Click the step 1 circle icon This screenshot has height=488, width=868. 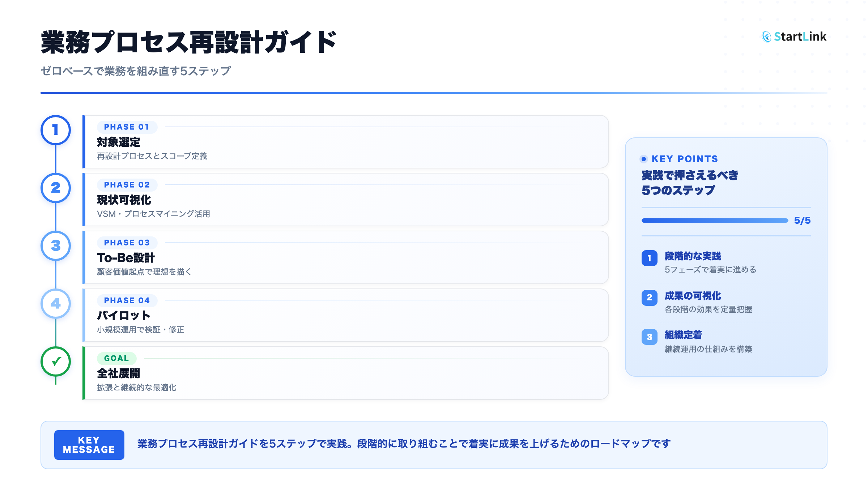click(x=55, y=130)
